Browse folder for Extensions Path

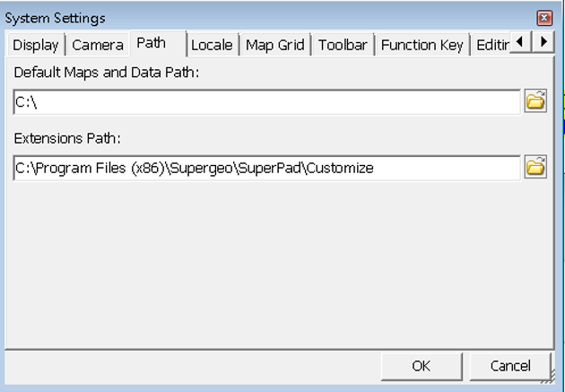pos(535,167)
